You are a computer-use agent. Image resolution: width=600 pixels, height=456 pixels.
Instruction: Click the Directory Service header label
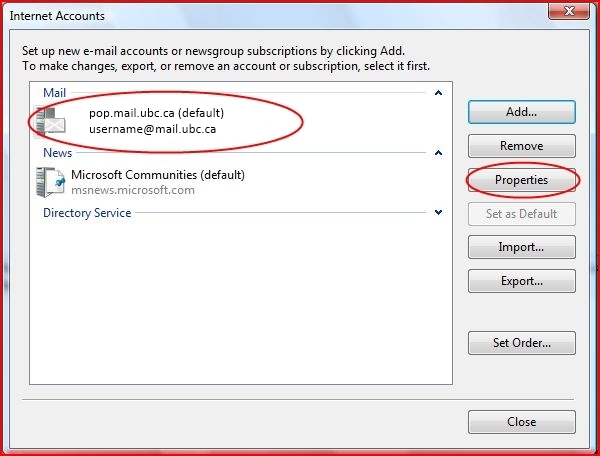click(86, 212)
